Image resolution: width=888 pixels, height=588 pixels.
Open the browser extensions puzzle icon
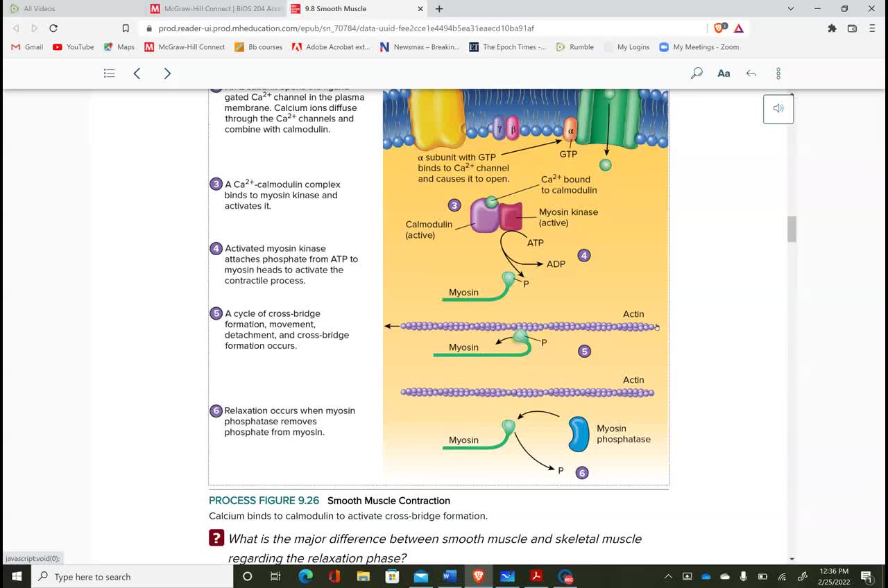(x=832, y=28)
